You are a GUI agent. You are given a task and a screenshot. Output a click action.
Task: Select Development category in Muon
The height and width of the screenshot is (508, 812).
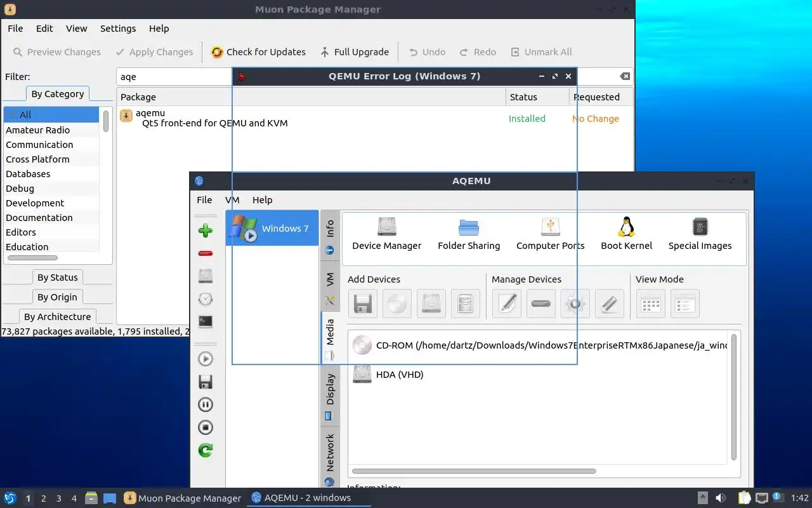(51, 203)
